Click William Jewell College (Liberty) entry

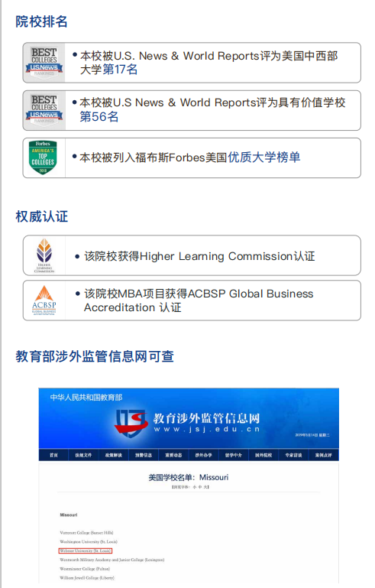pyautogui.click(x=87, y=577)
